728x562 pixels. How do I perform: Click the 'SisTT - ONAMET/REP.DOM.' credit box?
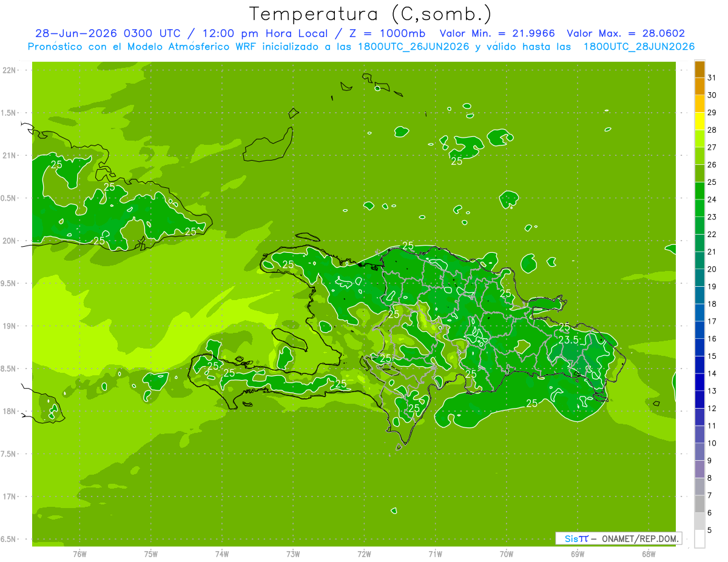(619, 538)
